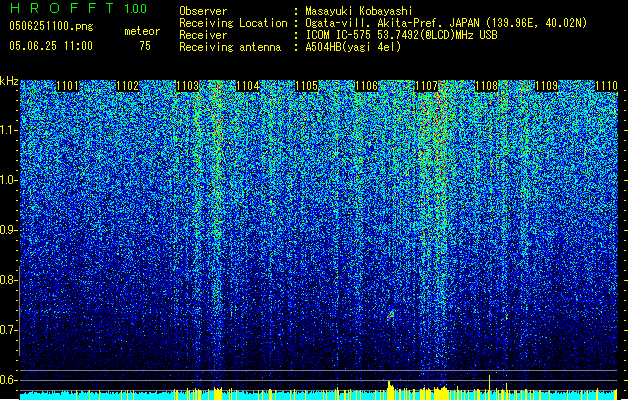629x400 pixels.
Task: Click the 1106 time marker
Action: (367, 86)
